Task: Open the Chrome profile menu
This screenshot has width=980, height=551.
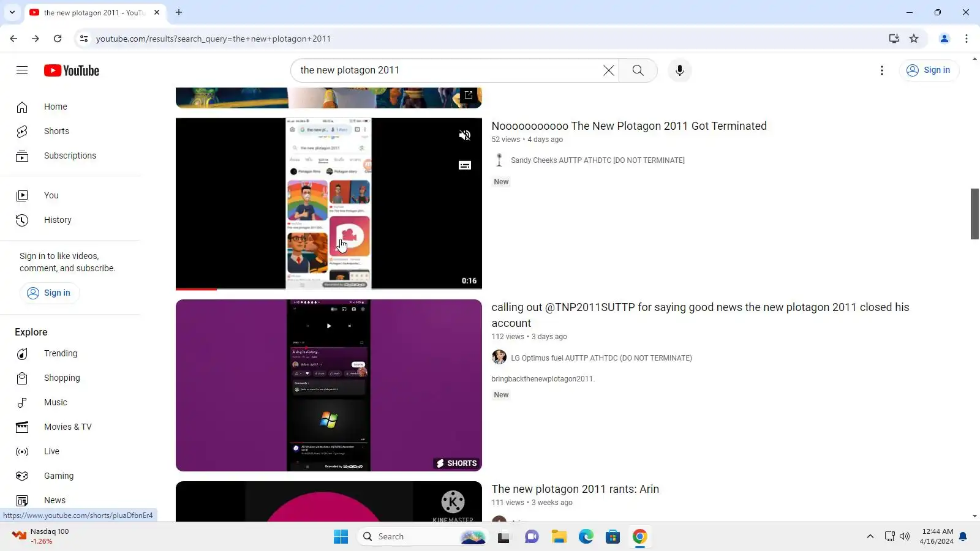Action: 944,39
